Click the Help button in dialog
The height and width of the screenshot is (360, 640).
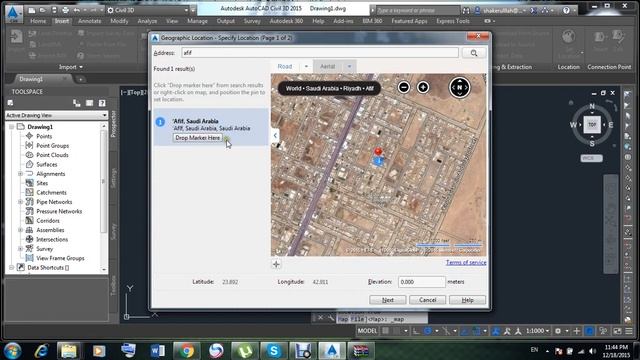point(467,300)
